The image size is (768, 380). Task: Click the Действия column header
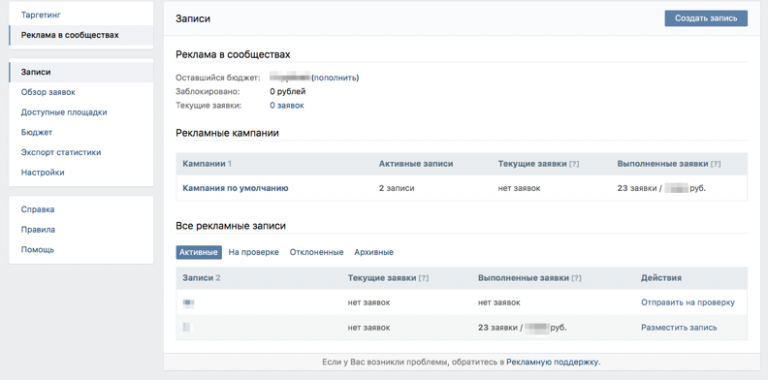tap(661, 278)
